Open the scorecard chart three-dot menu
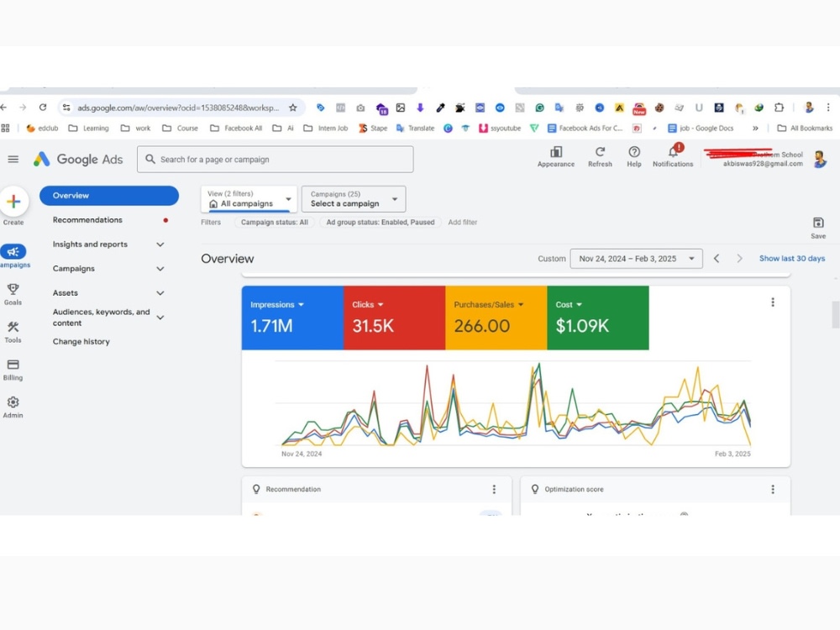The height and width of the screenshot is (630, 840). click(773, 302)
